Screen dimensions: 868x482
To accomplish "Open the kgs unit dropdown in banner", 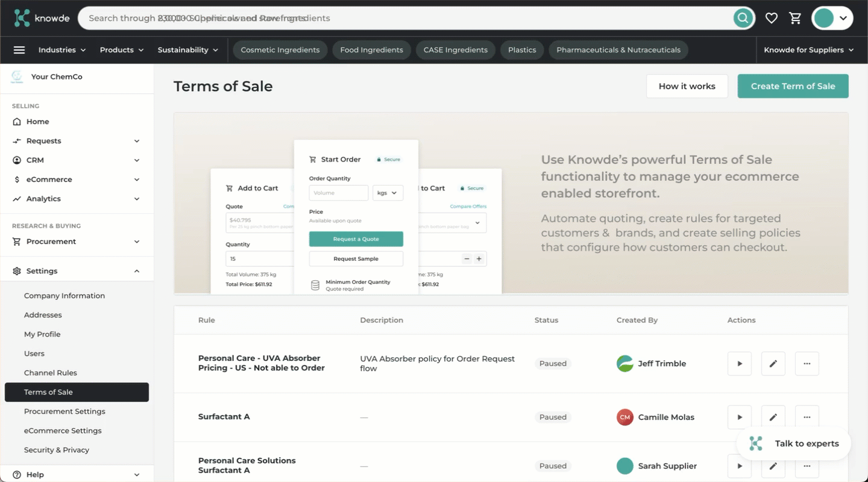I will (x=388, y=193).
